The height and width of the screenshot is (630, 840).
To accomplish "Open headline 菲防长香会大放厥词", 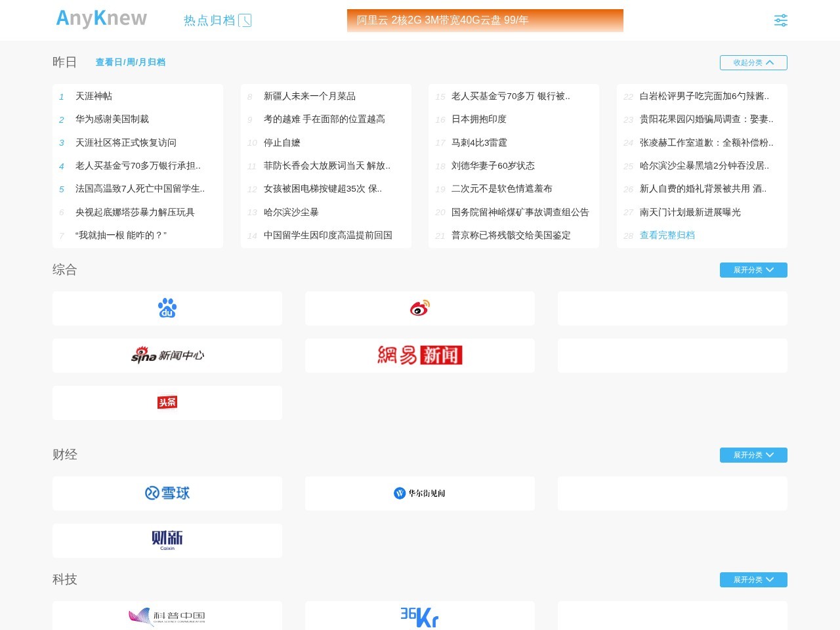I will point(327,165).
